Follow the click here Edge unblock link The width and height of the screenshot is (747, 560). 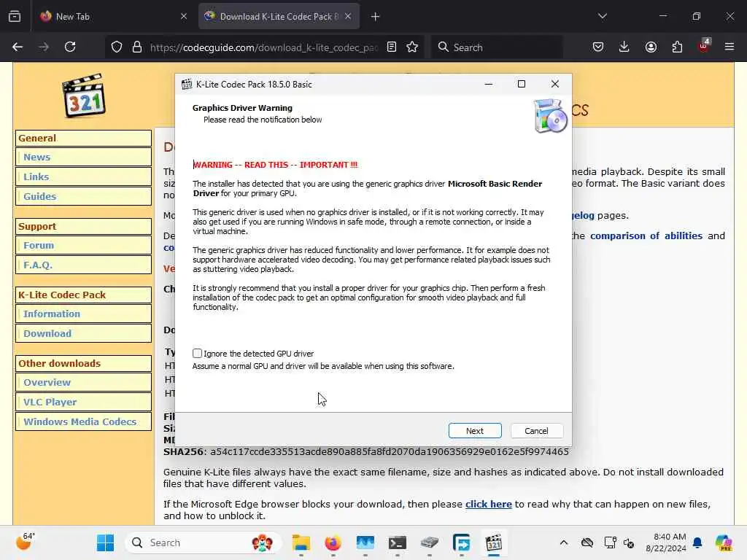click(488, 504)
